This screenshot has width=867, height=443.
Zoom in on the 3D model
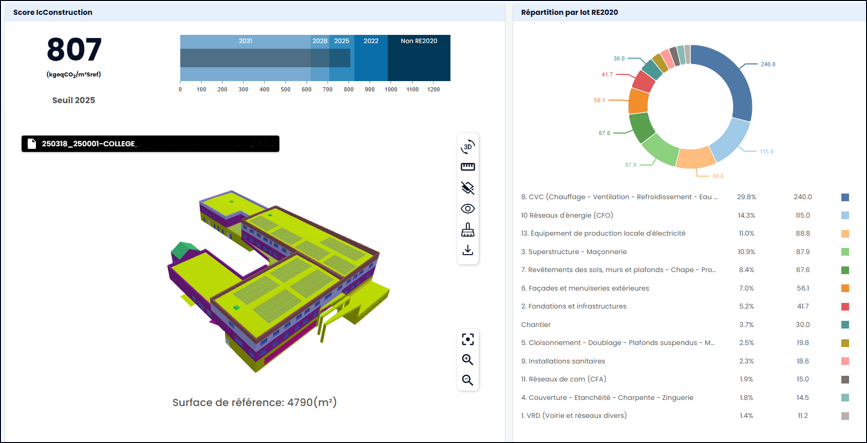point(468,359)
